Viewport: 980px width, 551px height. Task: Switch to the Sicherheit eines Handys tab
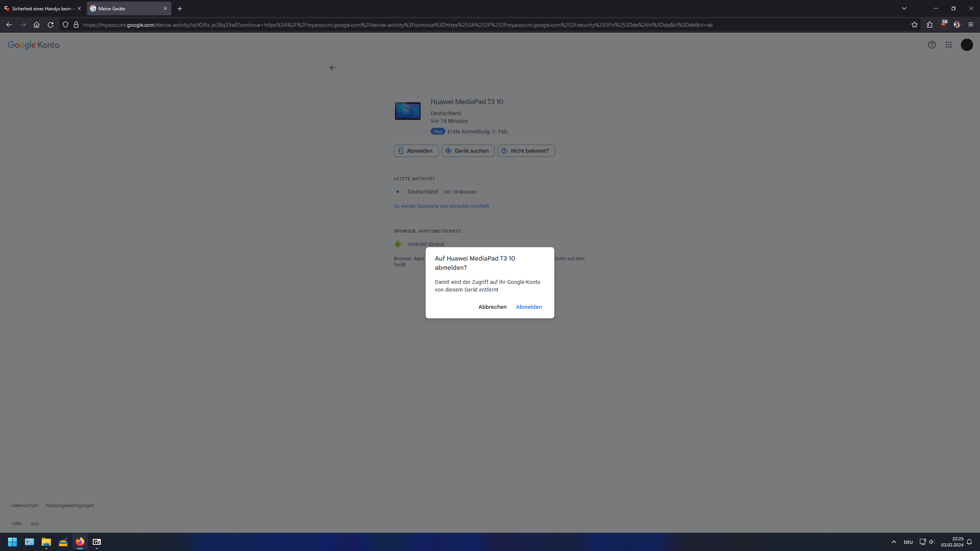pyautogui.click(x=42, y=8)
